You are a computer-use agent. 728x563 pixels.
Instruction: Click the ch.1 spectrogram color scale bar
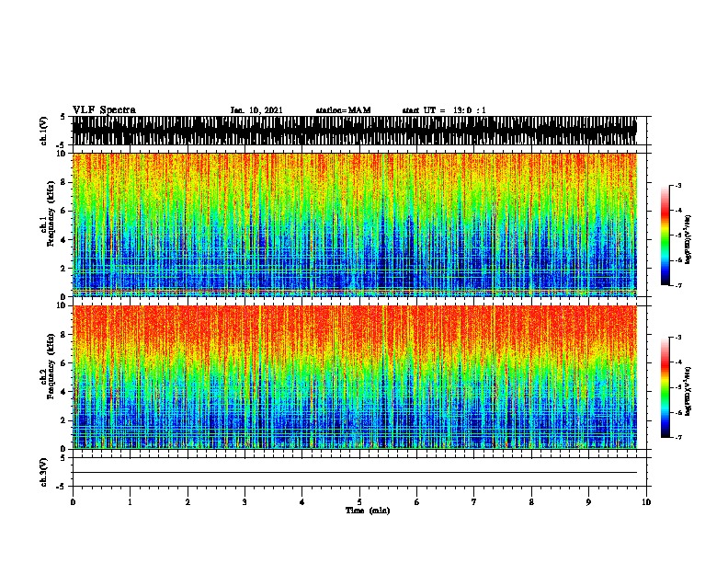[x=665, y=236]
